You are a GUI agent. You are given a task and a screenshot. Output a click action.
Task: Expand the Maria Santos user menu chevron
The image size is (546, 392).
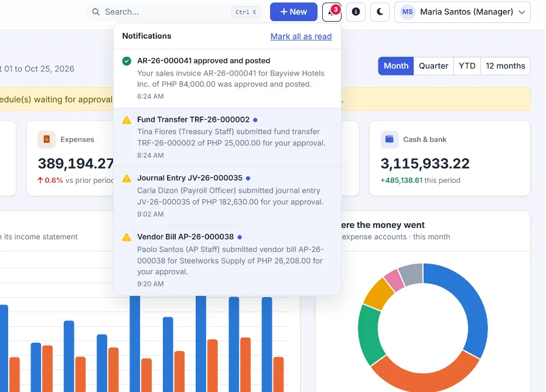521,12
